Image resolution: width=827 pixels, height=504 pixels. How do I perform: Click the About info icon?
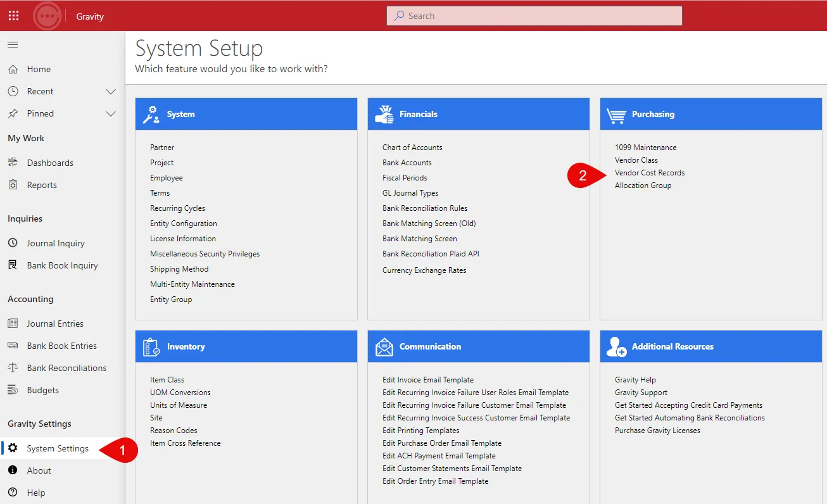13,470
